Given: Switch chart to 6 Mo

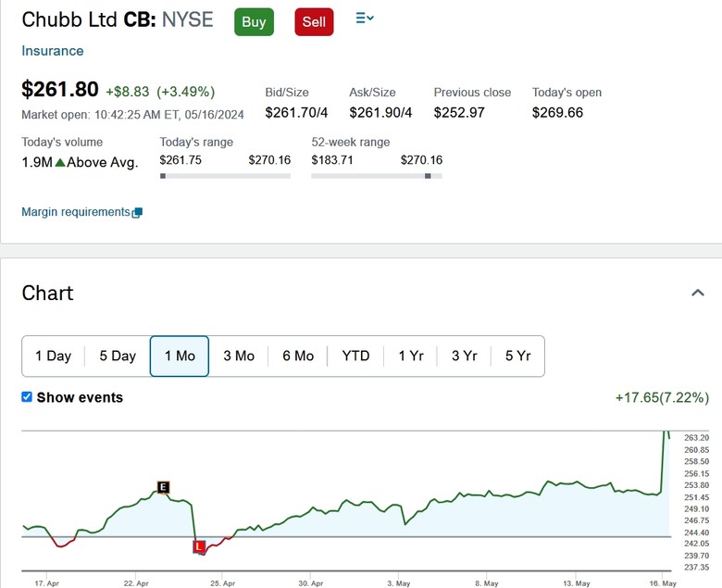Looking at the screenshot, I should coord(298,356).
